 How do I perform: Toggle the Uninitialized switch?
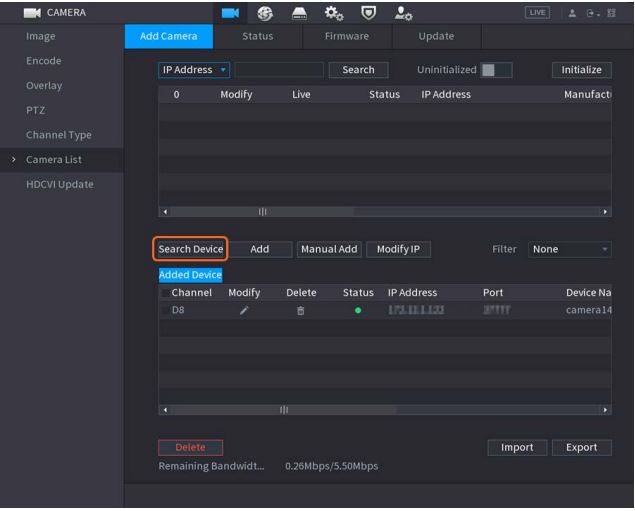click(496, 70)
